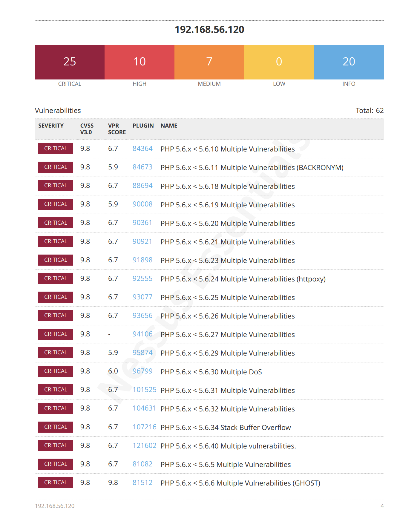This screenshot has height=516, width=420.
Task: Click PHP 5.6.x < 5.6.30 Multiple DoS
Action: click(x=211, y=372)
